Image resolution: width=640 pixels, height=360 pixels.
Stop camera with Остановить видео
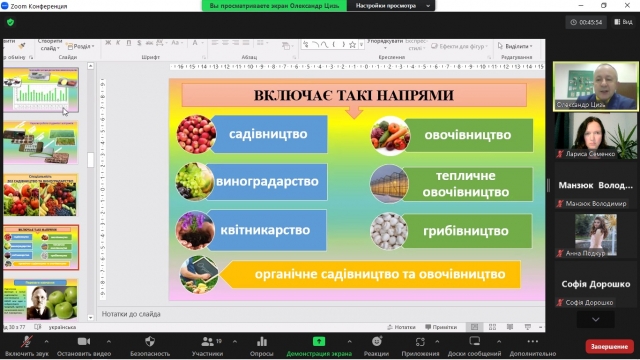(84, 346)
